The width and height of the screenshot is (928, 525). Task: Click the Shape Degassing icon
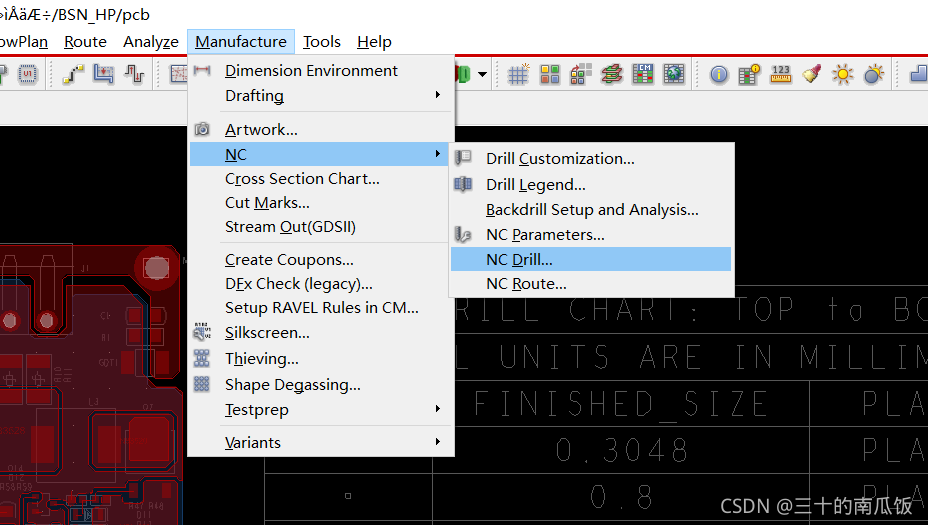click(202, 384)
